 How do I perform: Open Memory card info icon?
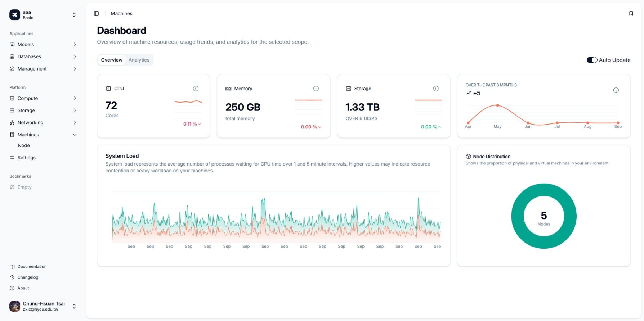coord(316,89)
